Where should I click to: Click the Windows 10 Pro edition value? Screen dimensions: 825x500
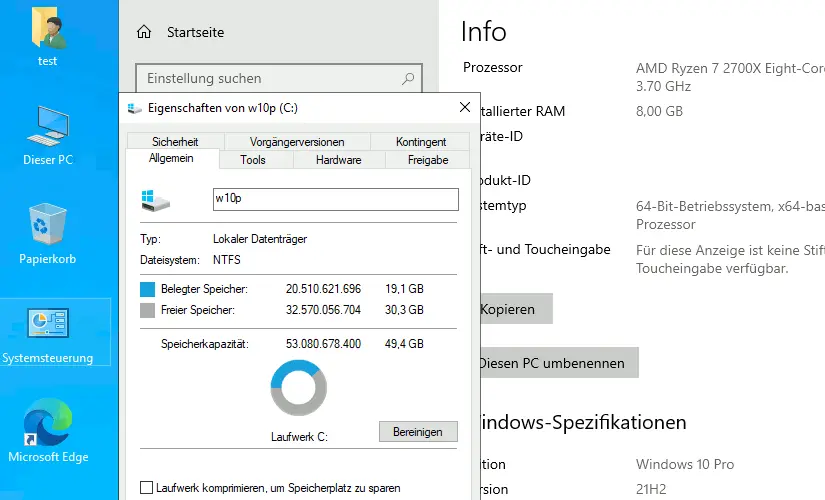[685, 464]
